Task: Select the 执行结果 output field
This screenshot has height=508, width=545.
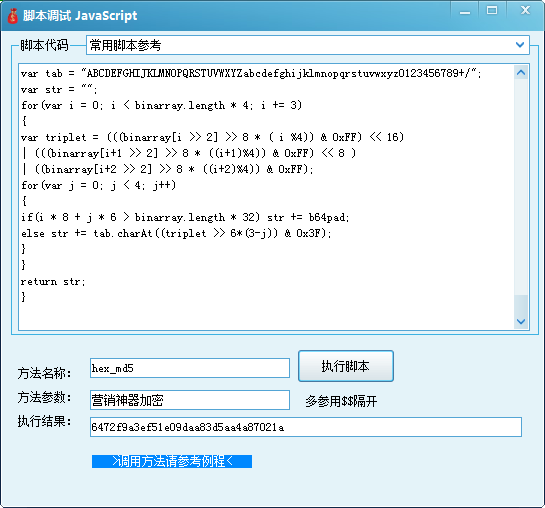Action: click(x=306, y=427)
